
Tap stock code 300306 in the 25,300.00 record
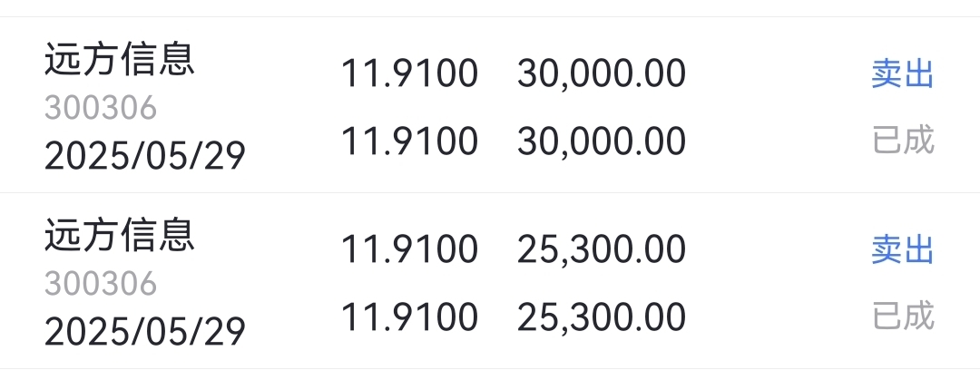coord(101,284)
